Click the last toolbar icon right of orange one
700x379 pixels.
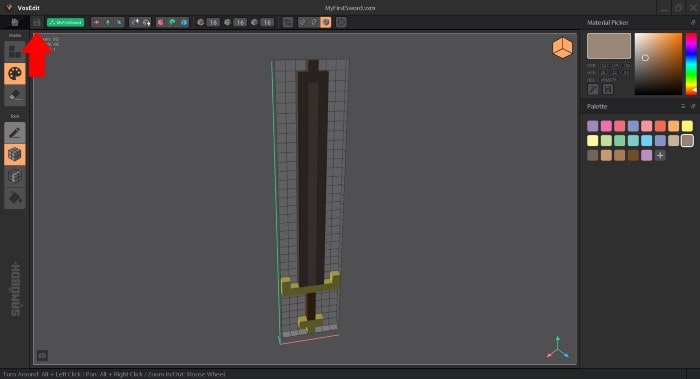(x=341, y=22)
